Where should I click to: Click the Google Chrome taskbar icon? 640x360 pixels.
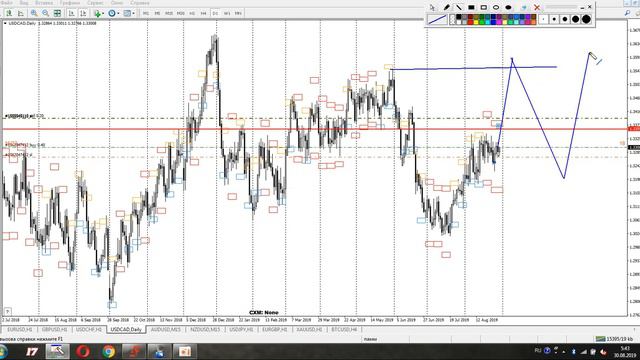pos(108,352)
